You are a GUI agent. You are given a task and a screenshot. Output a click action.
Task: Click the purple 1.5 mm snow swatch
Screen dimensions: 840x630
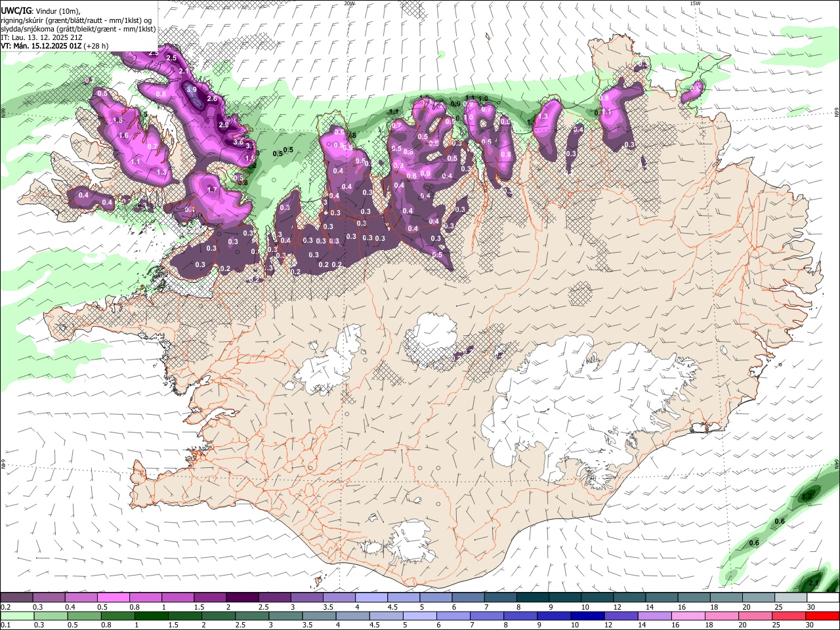pos(209,597)
